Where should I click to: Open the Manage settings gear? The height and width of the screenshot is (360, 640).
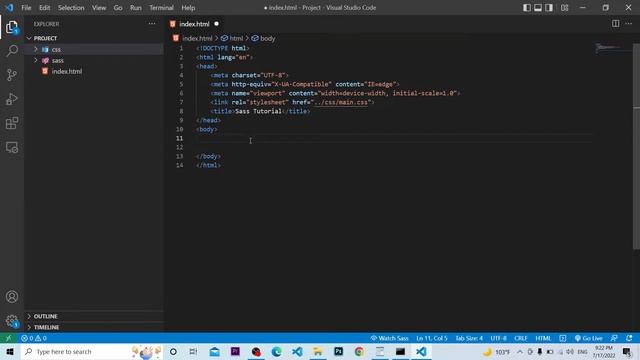click(12, 321)
